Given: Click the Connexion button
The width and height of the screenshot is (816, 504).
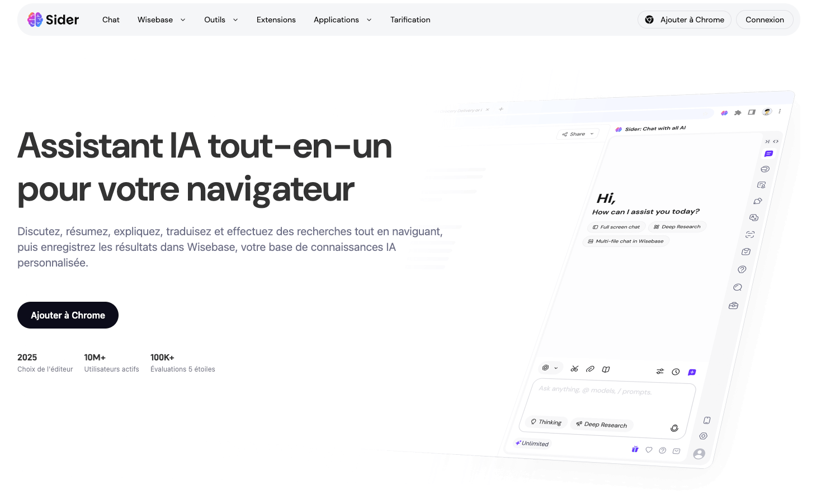Looking at the screenshot, I should point(765,20).
